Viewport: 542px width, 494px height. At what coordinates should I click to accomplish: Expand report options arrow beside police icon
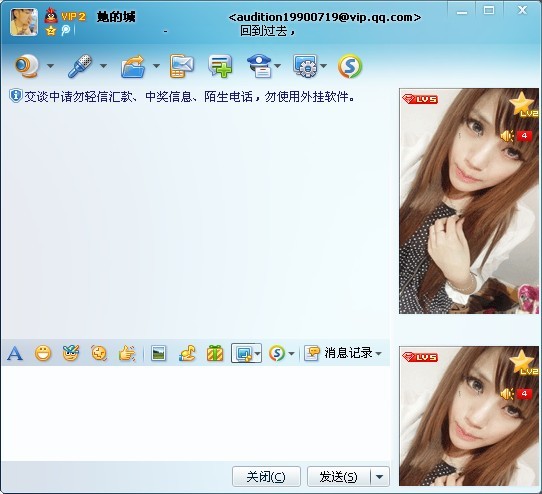278,66
